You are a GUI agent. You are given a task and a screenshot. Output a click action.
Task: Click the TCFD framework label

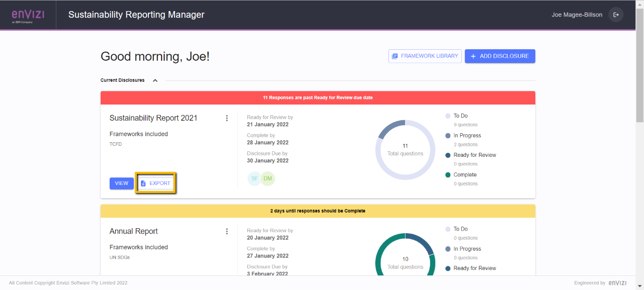116,144
